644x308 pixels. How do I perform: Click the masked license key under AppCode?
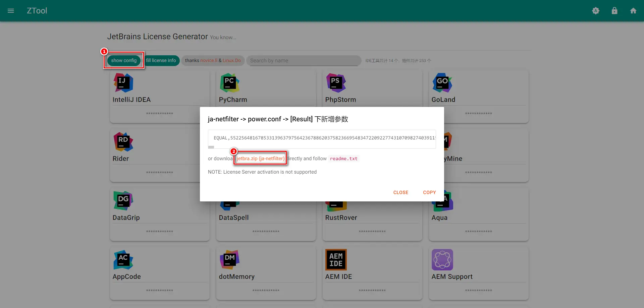tap(160, 291)
